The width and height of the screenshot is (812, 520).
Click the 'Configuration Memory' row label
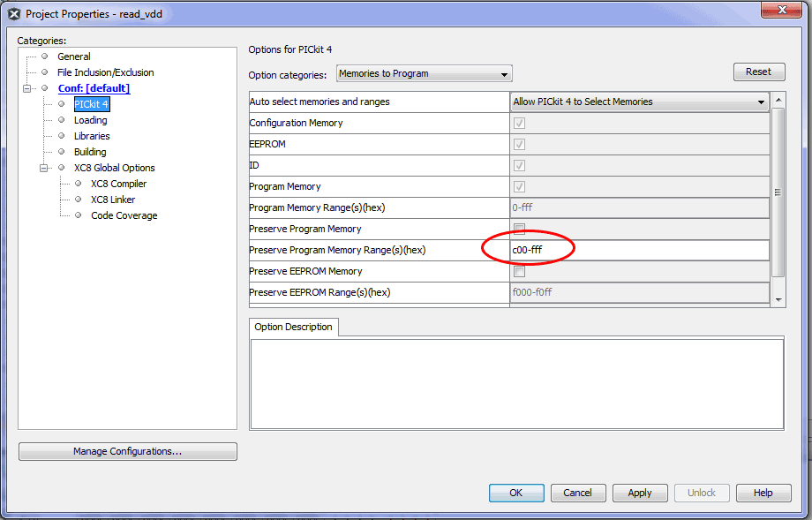coord(296,124)
